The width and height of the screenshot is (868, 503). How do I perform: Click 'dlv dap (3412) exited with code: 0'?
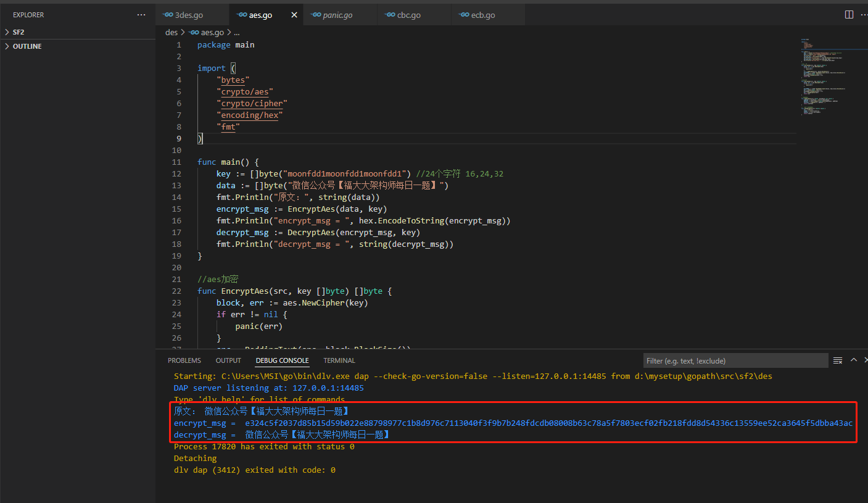click(x=255, y=470)
